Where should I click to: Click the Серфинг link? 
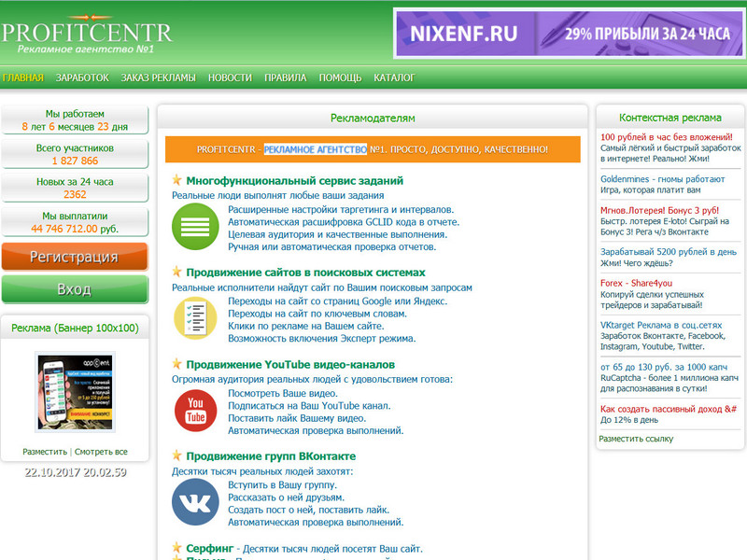click(x=209, y=549)
